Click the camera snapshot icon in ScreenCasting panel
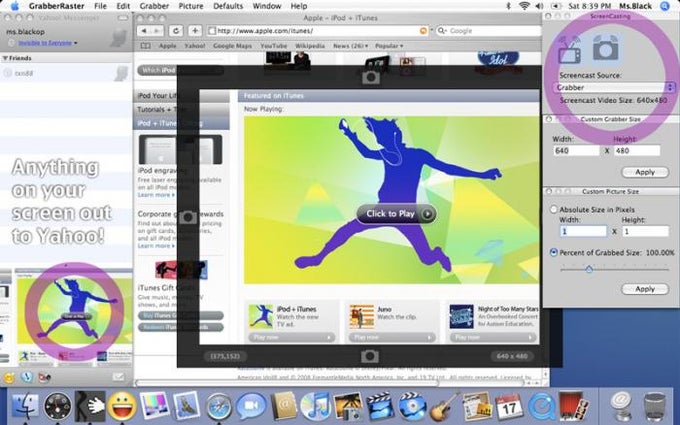This screenshot has height=425, width=680. (x=605, y=48)
